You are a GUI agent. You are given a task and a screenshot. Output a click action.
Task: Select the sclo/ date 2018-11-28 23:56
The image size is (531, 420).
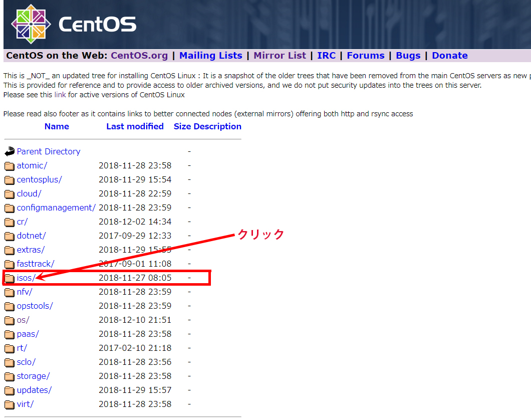(x=135, y=362)
